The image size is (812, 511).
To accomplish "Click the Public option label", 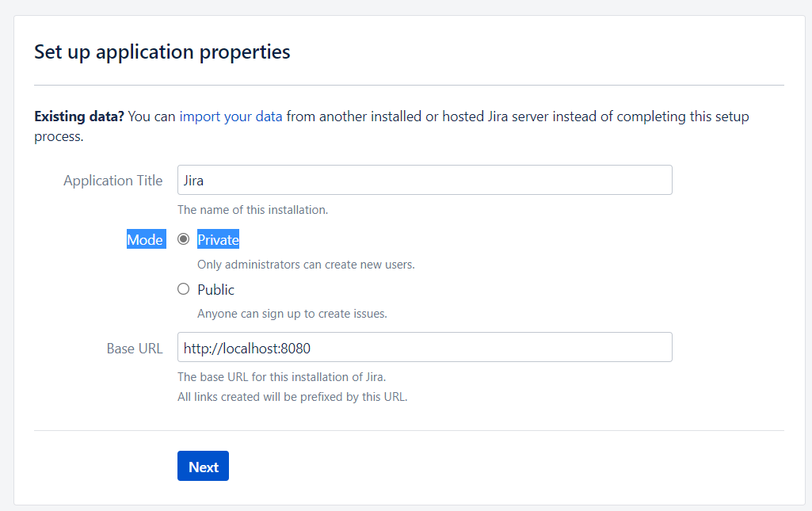I will (x=216, y=289).
